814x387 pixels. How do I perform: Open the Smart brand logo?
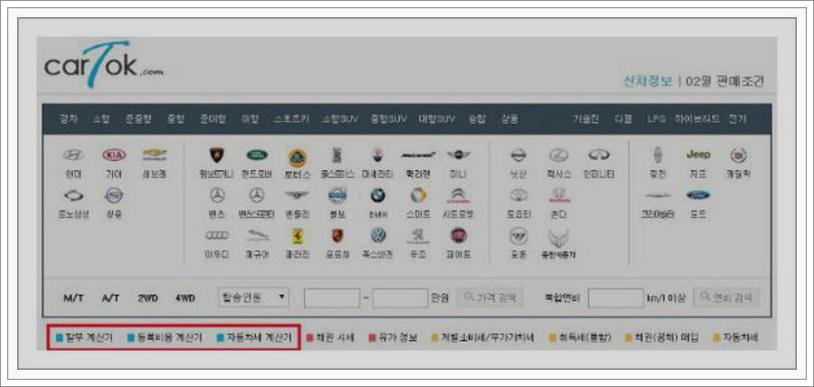click(418, 195)
